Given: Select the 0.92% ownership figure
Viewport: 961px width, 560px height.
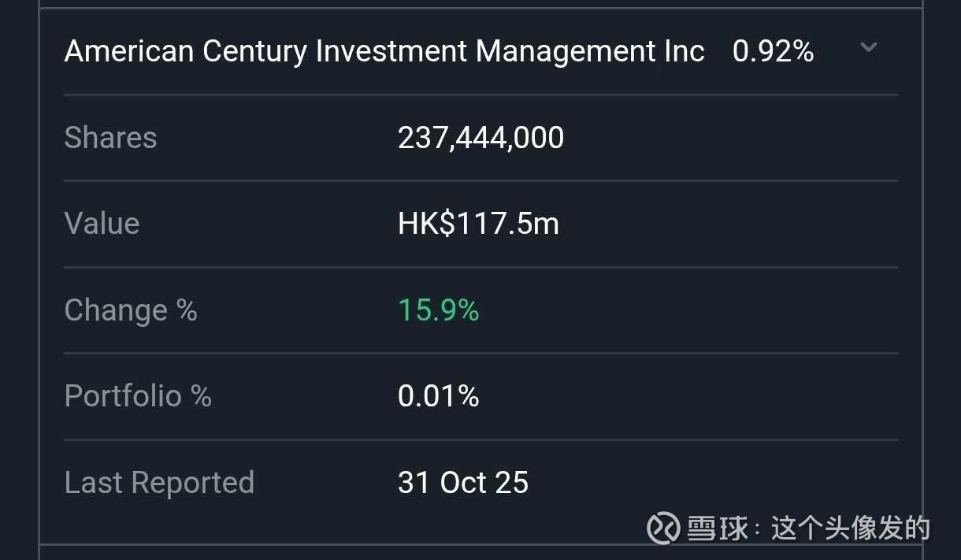Looking at the screenshot, I should point(773,52).
